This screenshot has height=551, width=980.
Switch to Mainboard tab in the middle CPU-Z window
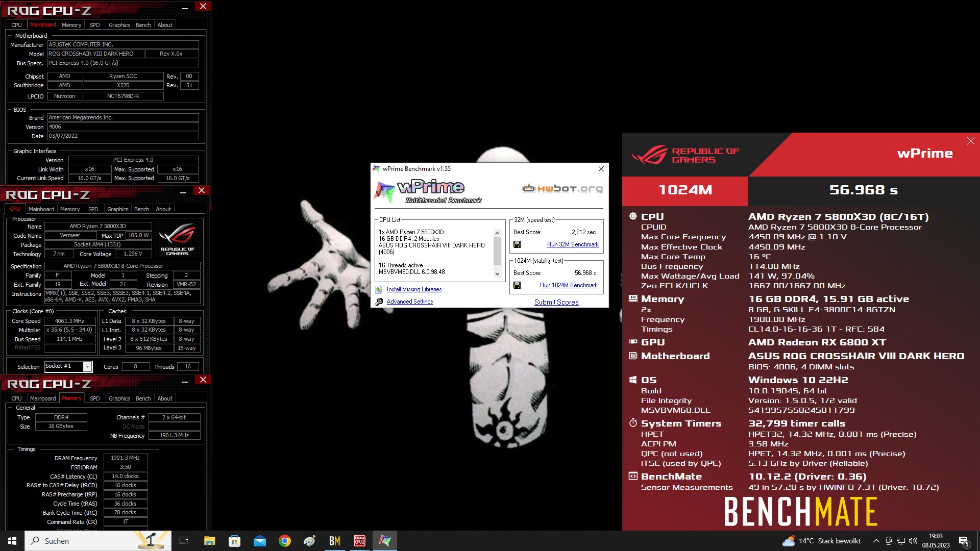tap(41, 209)
